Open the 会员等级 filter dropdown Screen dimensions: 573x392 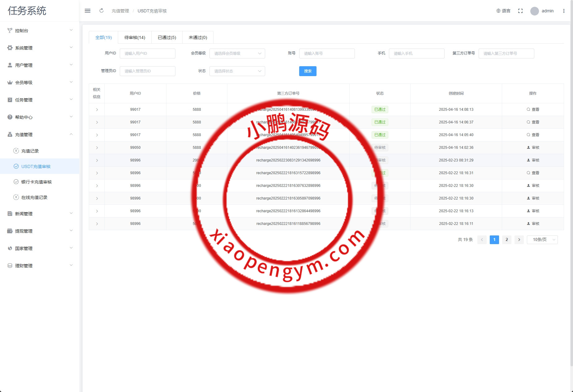[x=237, y=54]
